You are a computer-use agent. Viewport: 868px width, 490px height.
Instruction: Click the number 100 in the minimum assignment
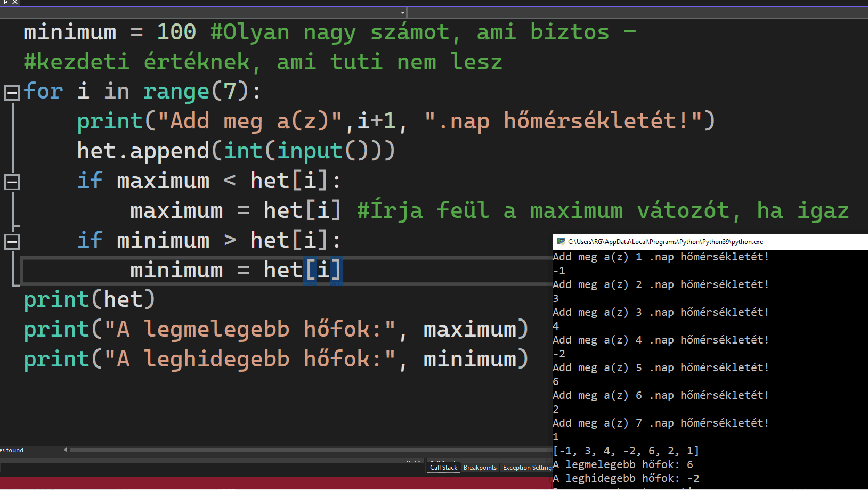176,32
